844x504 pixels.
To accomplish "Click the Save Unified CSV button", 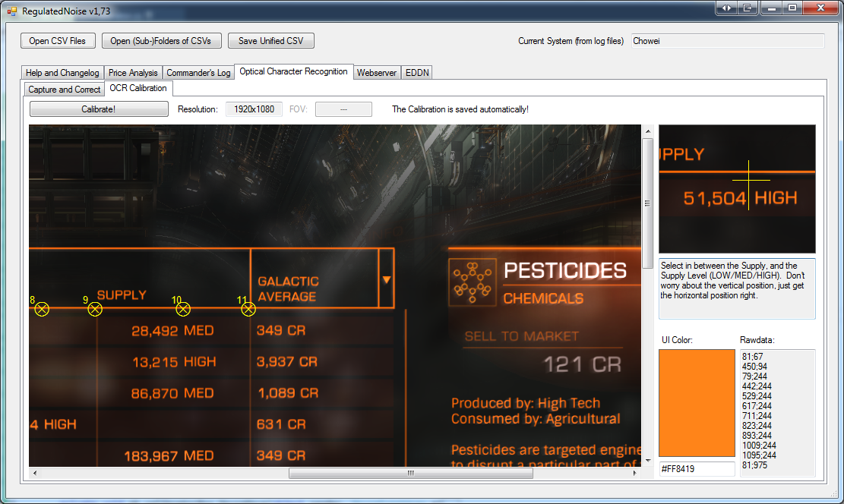I will pos(270,41).
